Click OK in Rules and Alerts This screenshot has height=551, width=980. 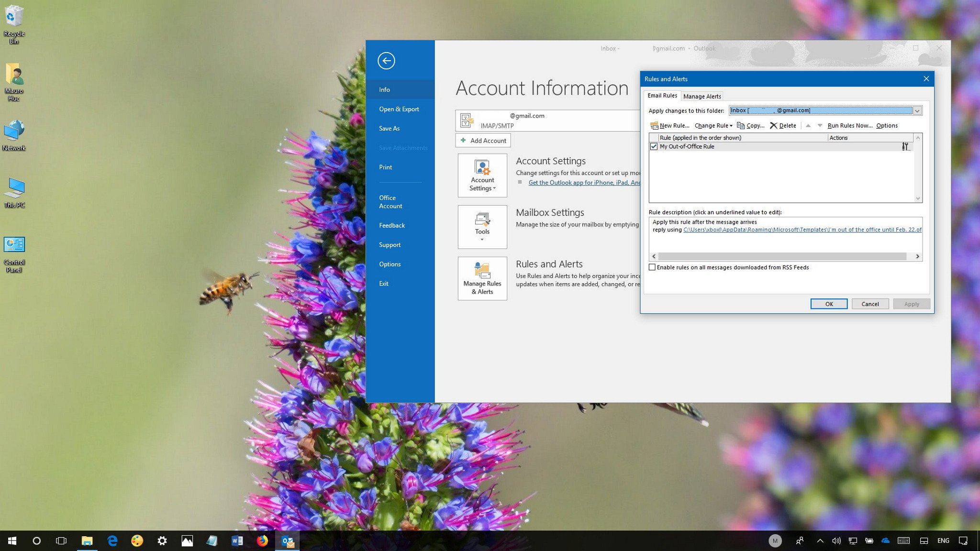tap(829, 304)
